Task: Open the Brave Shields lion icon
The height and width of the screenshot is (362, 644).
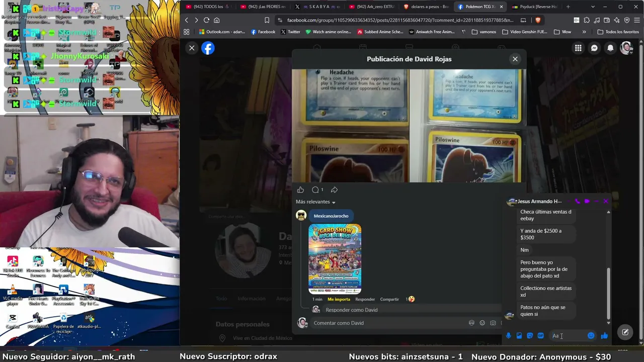Action: click(538, 20)
